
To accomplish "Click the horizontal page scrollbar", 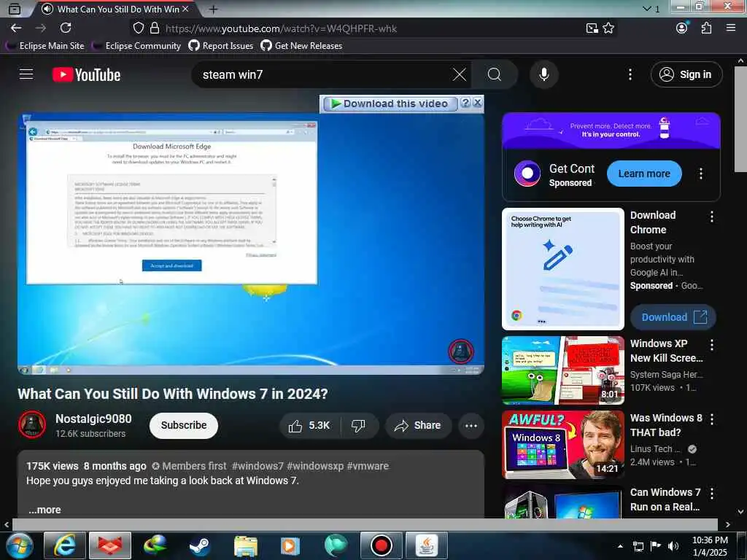I will click(365, 524).
